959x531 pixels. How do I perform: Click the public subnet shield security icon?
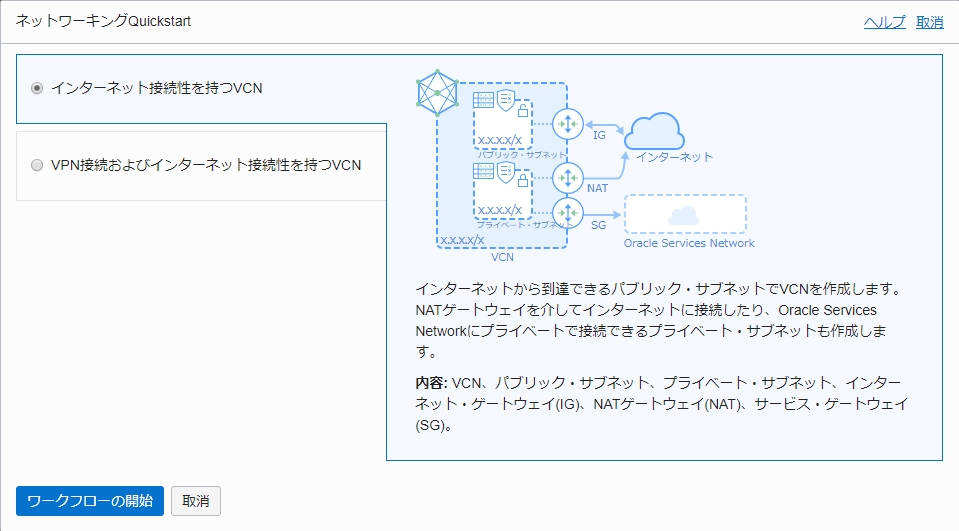pyautogui.click(x=506, y=100)
